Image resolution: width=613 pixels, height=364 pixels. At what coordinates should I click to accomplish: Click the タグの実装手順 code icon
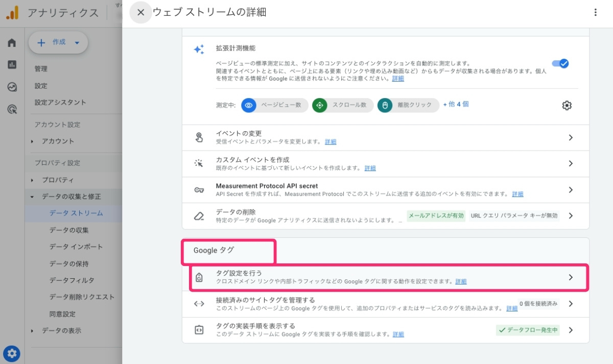[199, 329]
